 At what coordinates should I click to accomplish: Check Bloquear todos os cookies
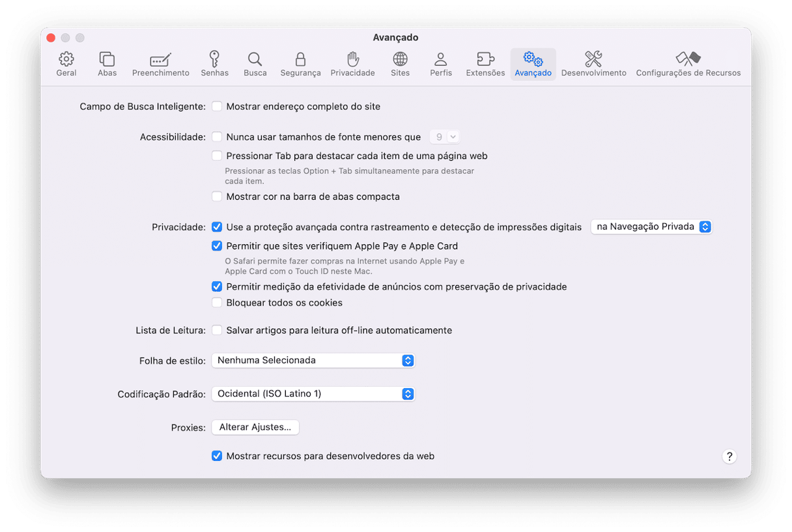pyautogui.click(x=218, y=303)
